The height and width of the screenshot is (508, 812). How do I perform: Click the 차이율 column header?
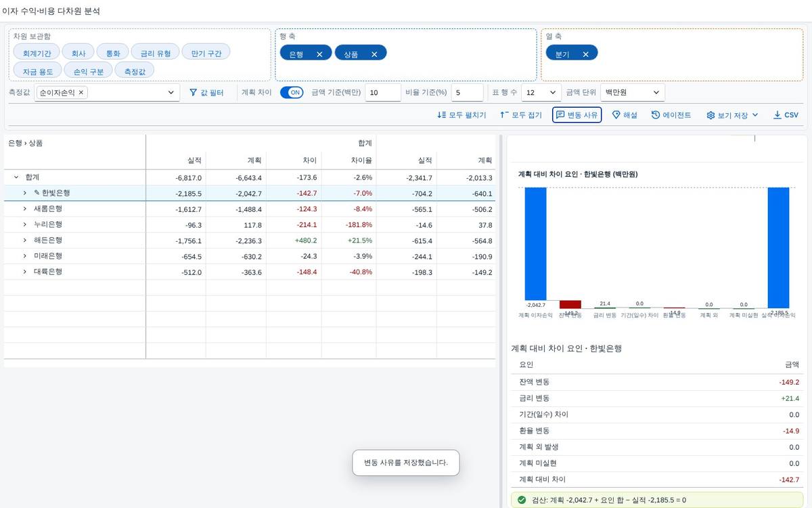(x=362, y=161)
